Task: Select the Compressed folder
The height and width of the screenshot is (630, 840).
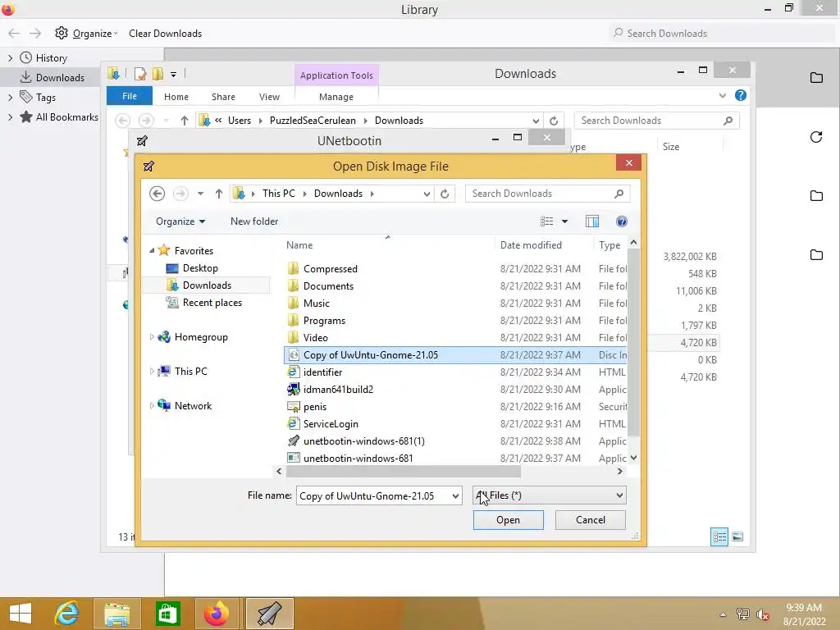Action: (x=330, y=269)
